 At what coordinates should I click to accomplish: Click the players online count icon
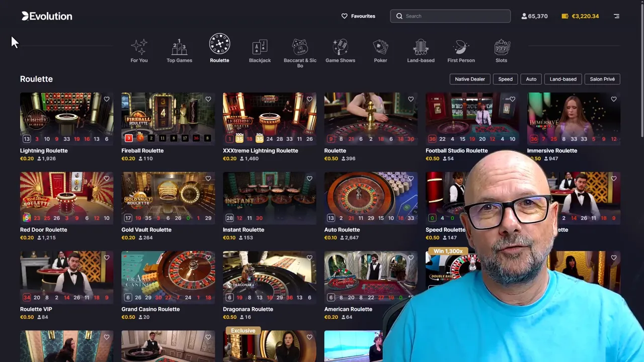click(524, 16)
